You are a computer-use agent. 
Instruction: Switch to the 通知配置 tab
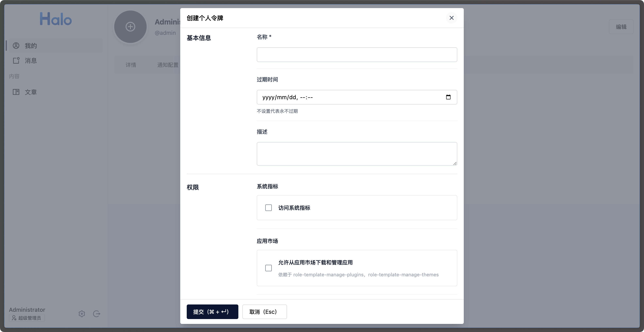pyautogui.click(x=168, y=65)
